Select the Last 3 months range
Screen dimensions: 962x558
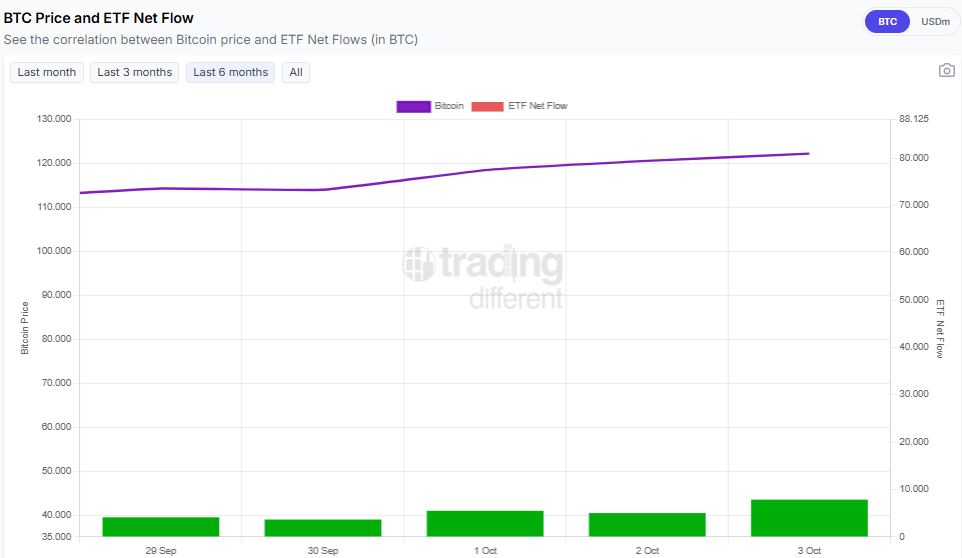135,72
